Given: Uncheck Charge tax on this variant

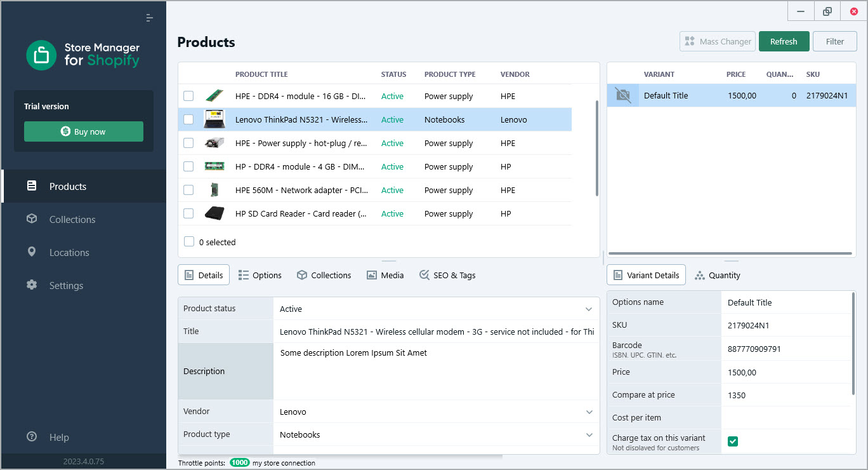Looking at the screenshot, I should coord(733,441).
